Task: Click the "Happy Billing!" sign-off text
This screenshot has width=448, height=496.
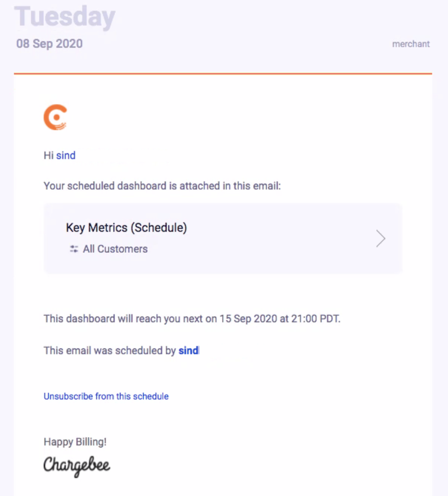Action: (75, 442)
